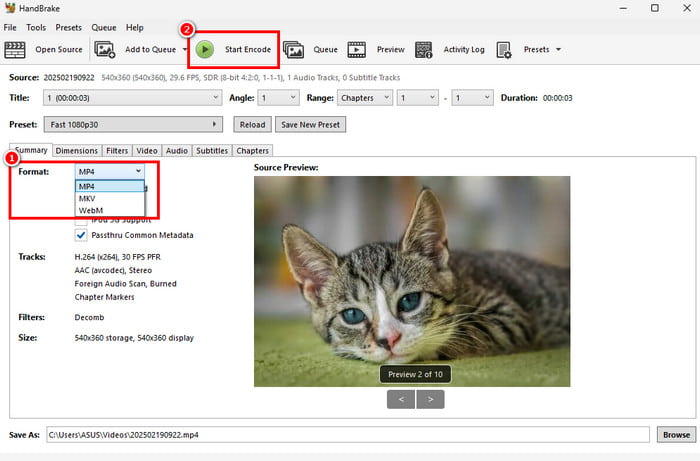
Task: Maximize the HandBrake window
Action: pyautogui.click(x=654, y=8)
